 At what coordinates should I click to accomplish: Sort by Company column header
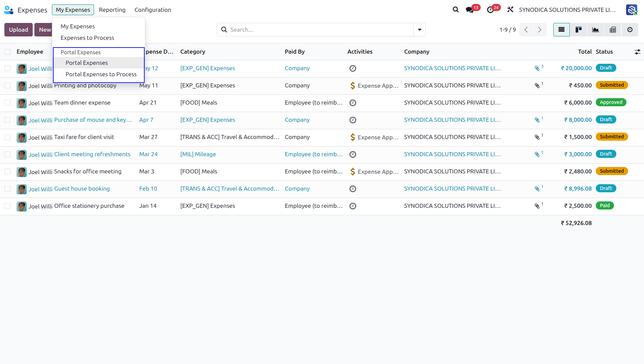[x=417, y=52]
